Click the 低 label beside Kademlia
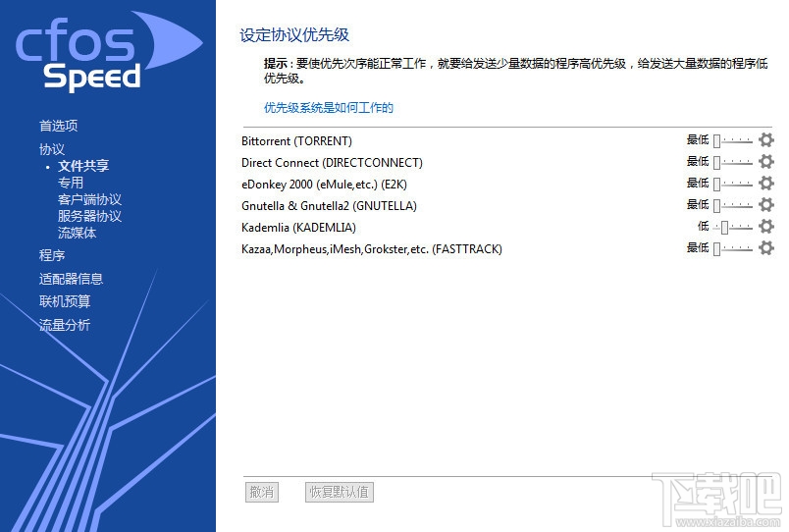This screenshot has height=532, width=789. 703,226
